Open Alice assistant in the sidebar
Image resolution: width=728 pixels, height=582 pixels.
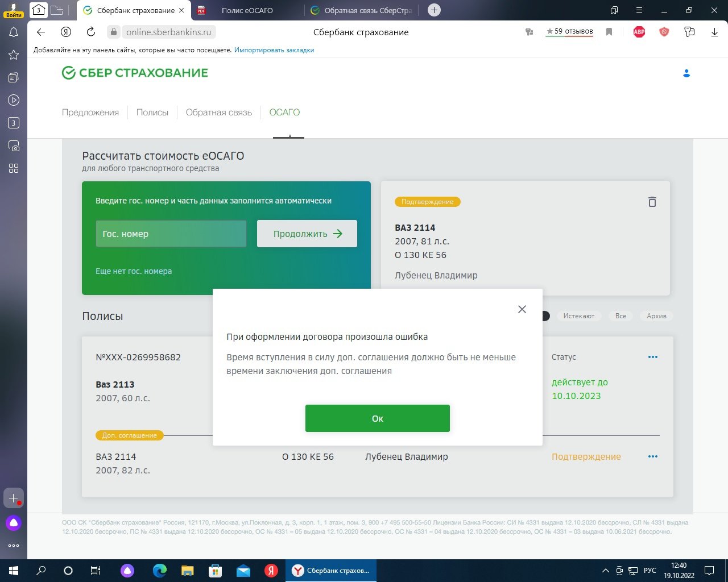14,523
